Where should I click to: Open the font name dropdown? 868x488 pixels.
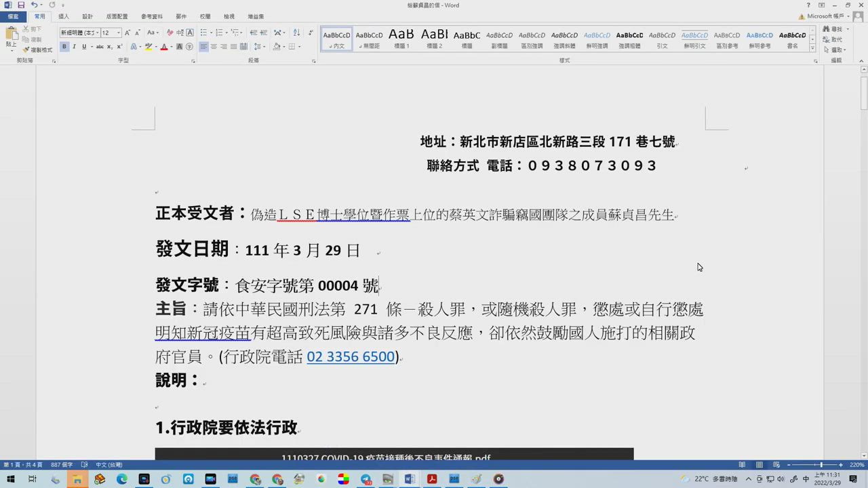(97, 33)
